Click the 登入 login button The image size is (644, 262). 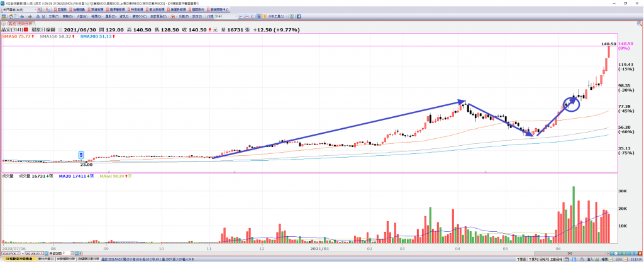[x=590, y=259]
